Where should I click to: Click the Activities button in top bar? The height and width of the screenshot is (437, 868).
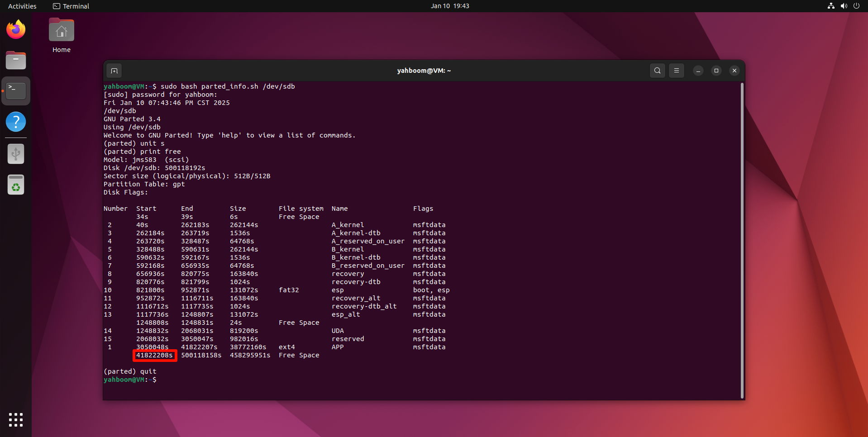[22, 6]
